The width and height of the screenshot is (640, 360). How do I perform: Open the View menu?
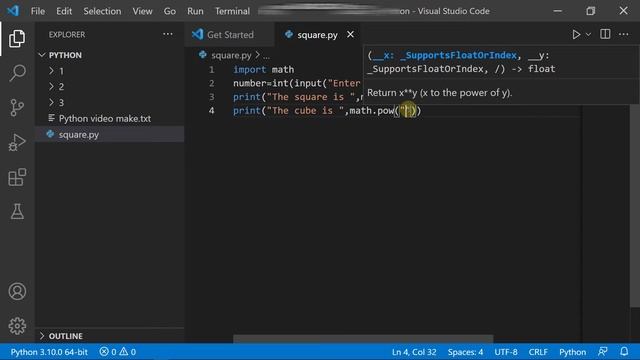(142, 11)
